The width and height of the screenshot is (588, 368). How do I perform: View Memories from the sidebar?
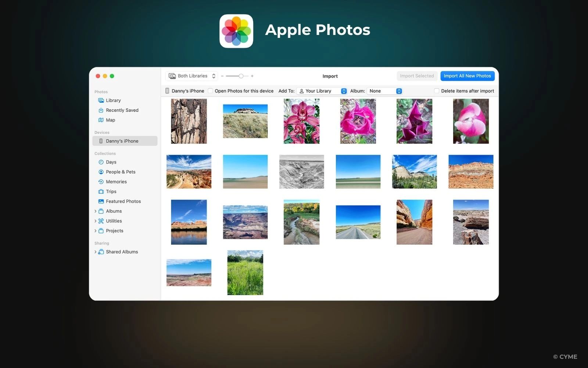pyautogui.click(x=117, y=181)
